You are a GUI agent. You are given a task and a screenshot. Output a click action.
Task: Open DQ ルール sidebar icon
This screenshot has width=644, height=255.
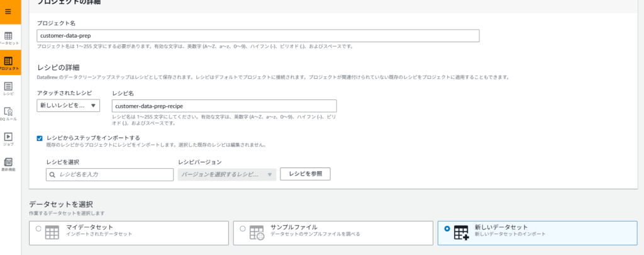(9, 113)
